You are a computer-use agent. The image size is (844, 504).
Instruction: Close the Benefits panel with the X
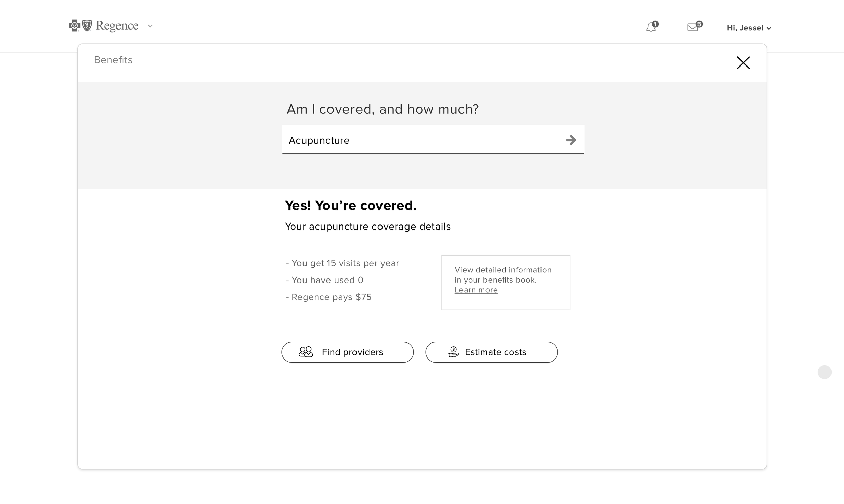coord(743,63)
